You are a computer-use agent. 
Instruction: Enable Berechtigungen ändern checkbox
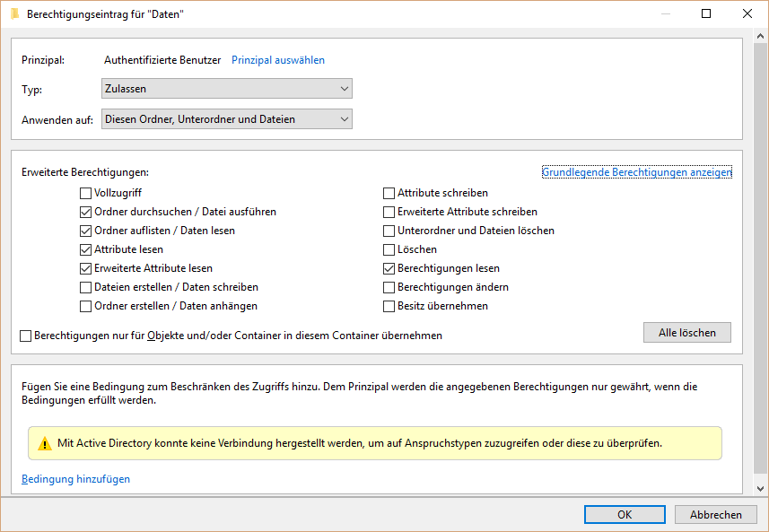pyautogui.click(x=389, y=287)
